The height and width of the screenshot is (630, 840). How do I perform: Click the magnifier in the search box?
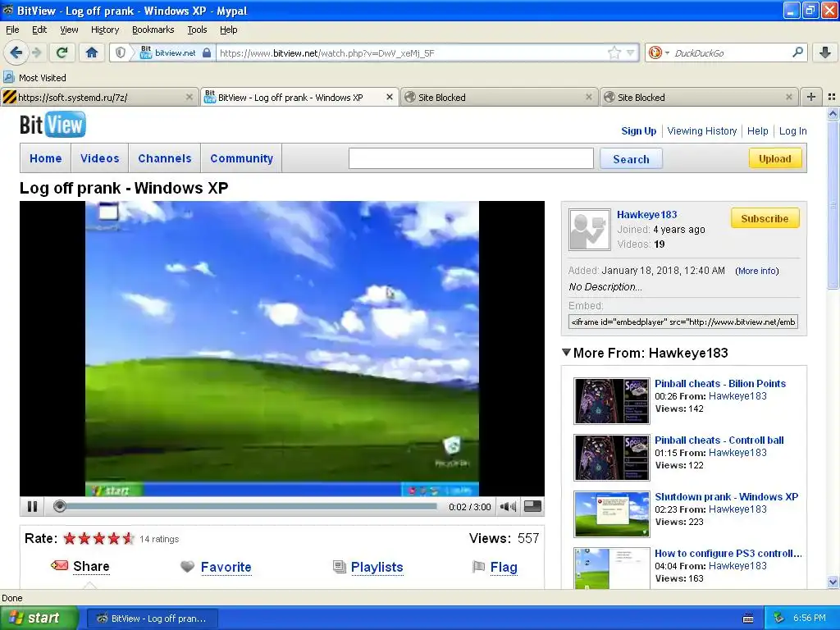click(797, 52)
